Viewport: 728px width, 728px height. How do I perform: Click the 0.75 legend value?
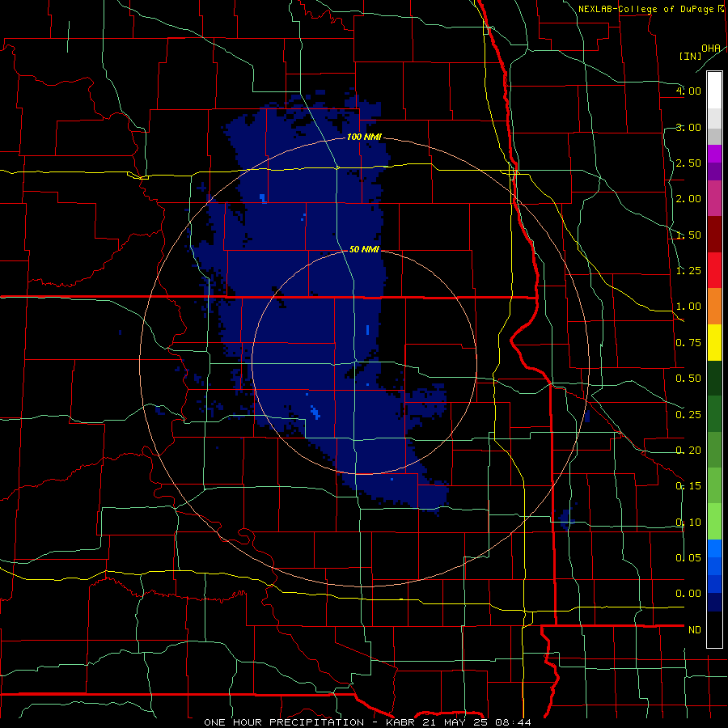[688, 343]
